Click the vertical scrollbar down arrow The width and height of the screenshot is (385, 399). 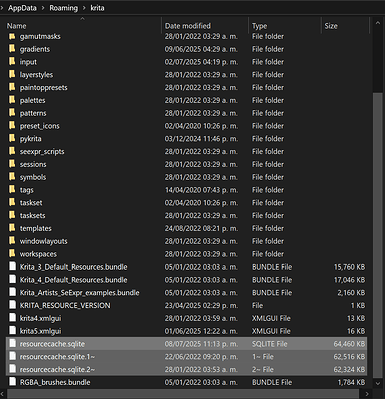(x=378, y=384)
